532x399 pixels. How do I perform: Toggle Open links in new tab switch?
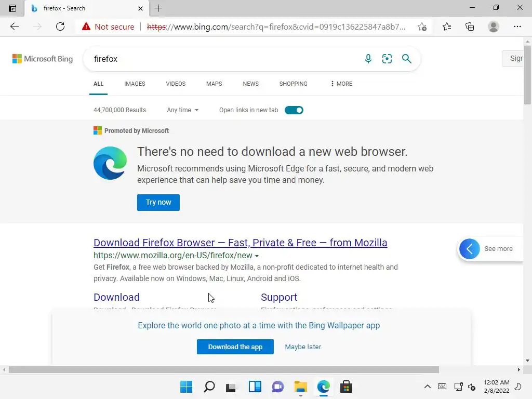pos(294,110)
